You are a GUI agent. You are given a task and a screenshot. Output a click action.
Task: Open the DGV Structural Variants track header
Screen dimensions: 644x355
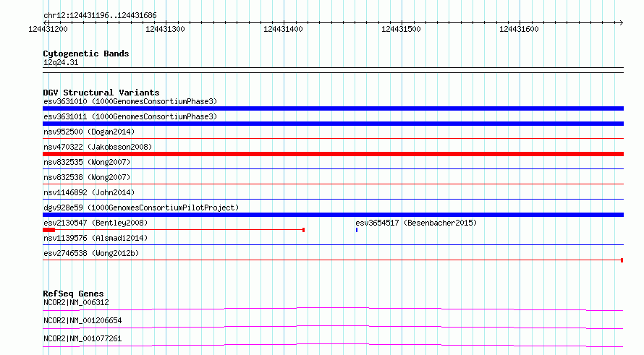[101, 93]
